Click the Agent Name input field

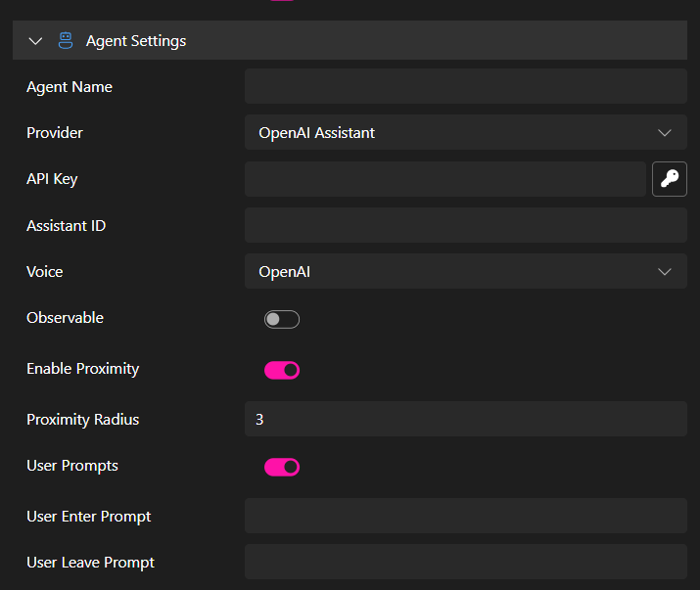[465, 87]
